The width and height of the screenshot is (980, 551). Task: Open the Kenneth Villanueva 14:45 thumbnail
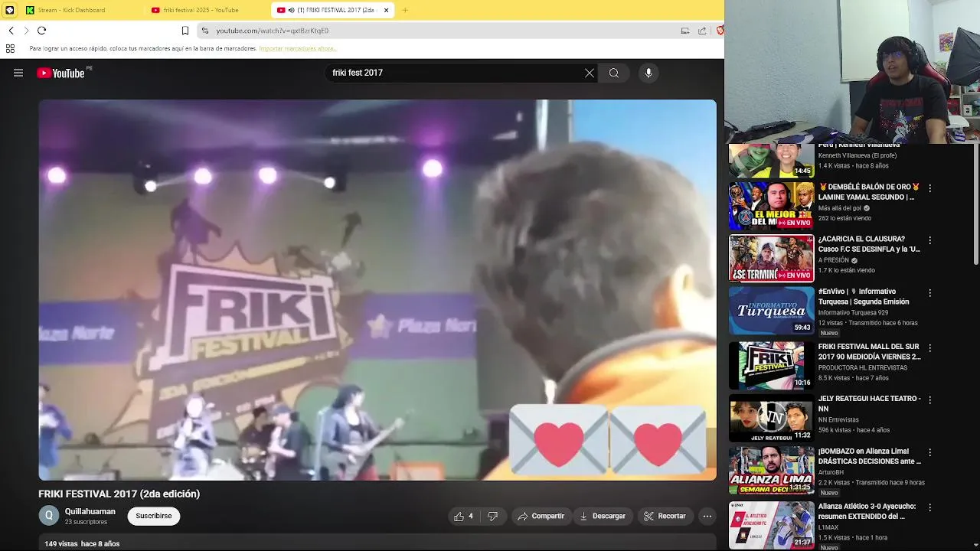pos(771,161)
